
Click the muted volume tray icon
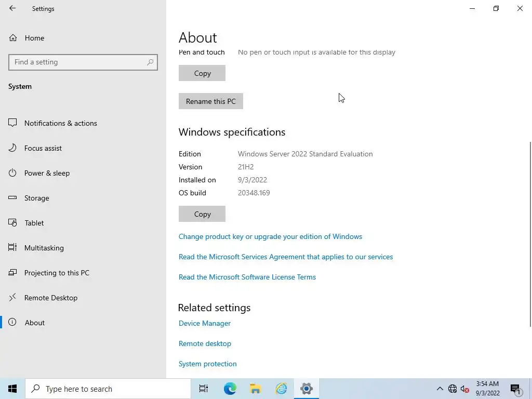coord(465,389)
